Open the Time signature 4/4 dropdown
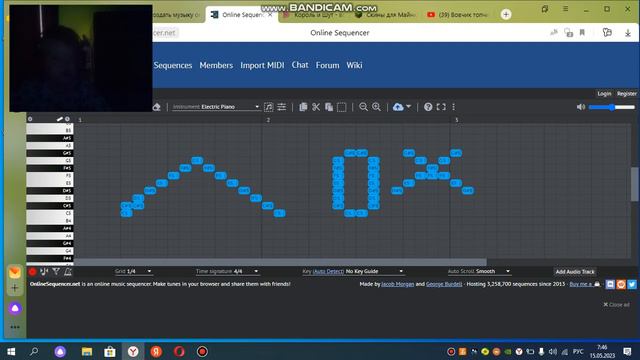Viewport: 640px width, 360px height. pos(227,271)
